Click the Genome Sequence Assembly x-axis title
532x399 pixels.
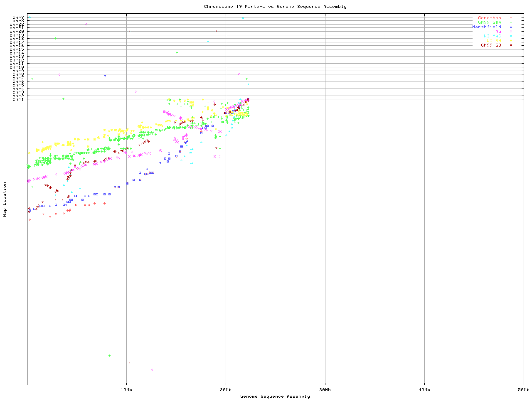(x=275, y=397)
